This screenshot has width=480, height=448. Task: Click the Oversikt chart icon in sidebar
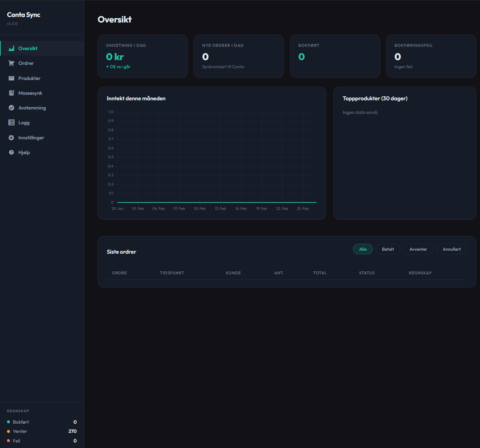pyautogui.click(x=11, y=48)
